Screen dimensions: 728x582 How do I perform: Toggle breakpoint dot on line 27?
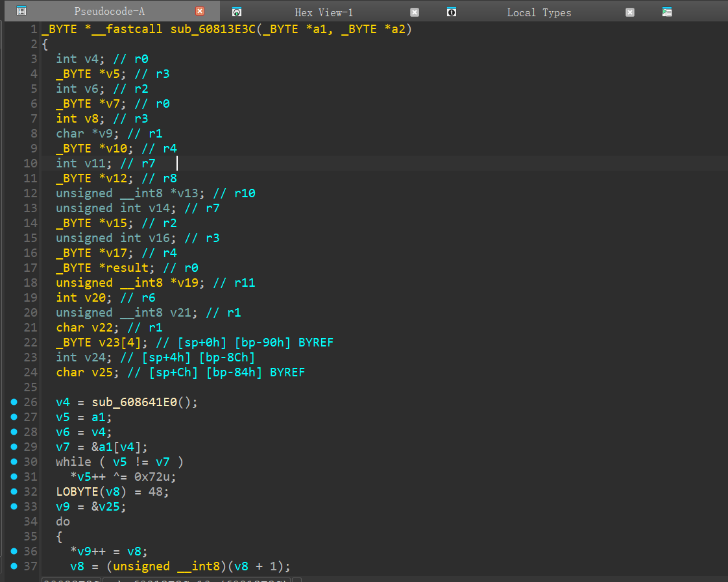tap(14, 417)
